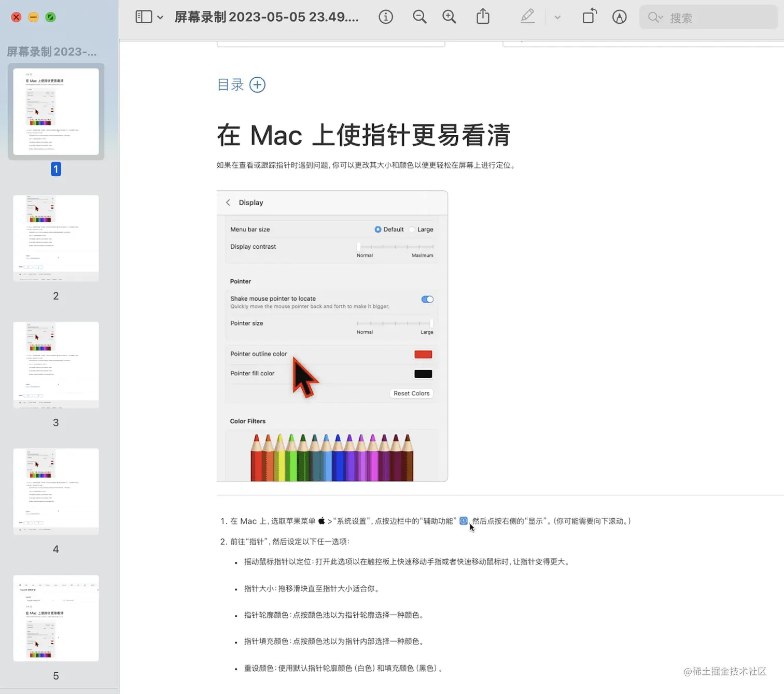Image resolution: width=784 pixels, height=694 pixels.
Task: Rotate the page with the rotate icon
Action: [590, 17]
